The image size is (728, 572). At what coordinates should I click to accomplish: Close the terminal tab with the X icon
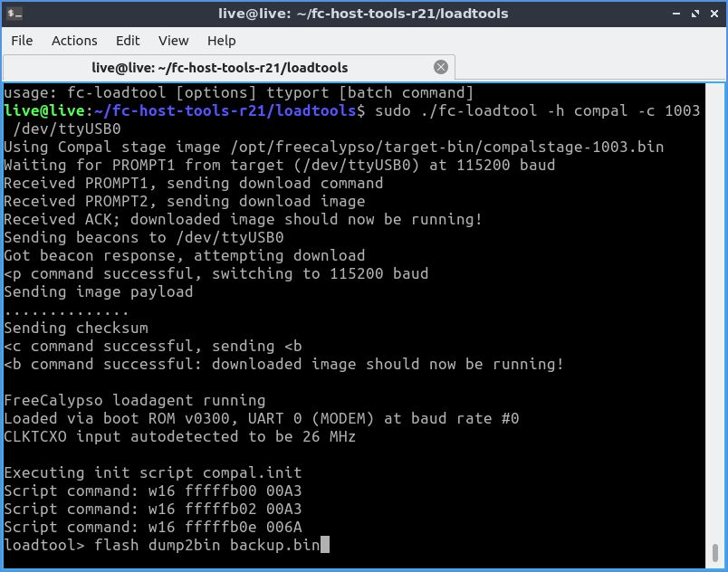coord(441,67)
